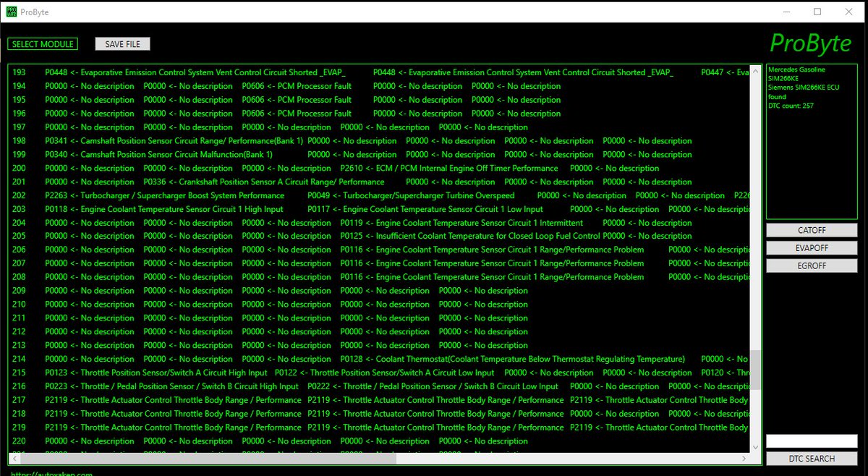Viewport: 868px width, 476px height.
Task: Select P0118 Coolant Temperature Sensor High Input entry
Action: point(164,209)
